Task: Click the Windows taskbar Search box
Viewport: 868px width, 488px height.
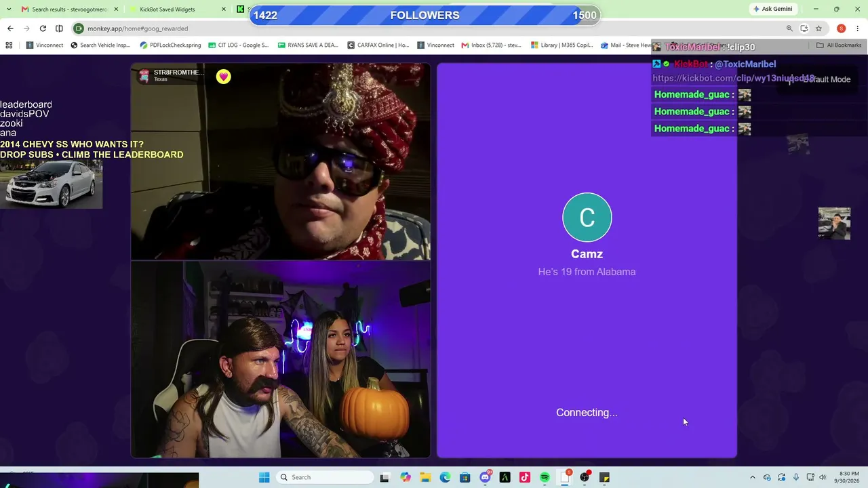Action: tap(325, 477)
